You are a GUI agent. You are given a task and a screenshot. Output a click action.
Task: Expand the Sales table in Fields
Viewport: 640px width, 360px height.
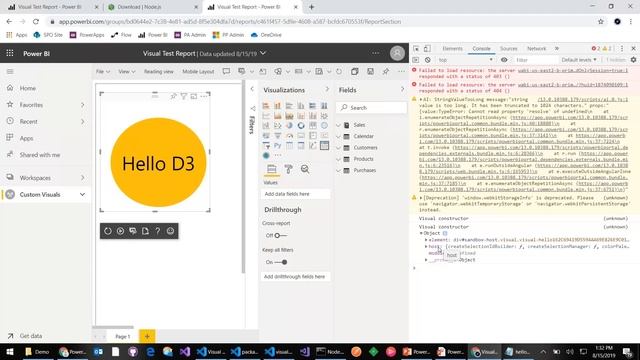pyautogui.click(x=338, y=125)
